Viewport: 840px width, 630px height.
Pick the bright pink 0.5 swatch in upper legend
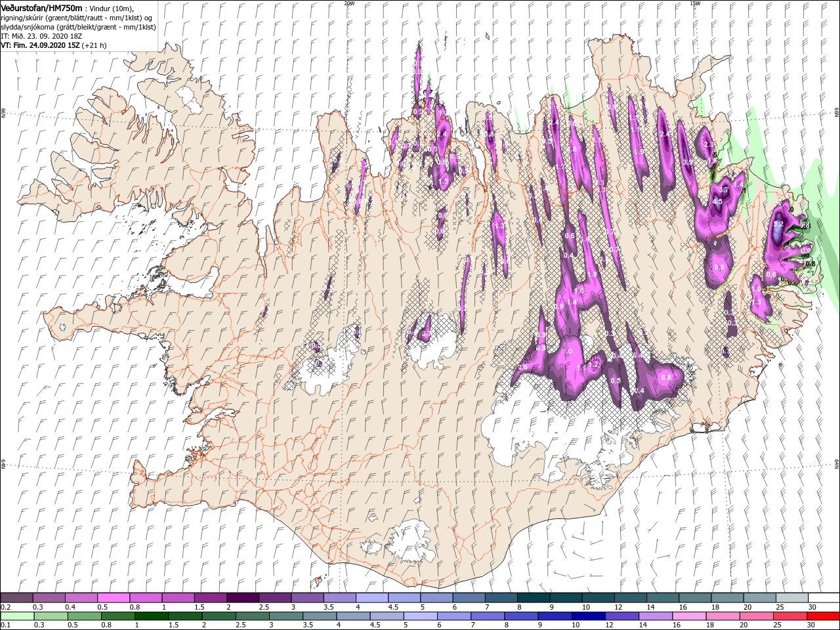114,598
